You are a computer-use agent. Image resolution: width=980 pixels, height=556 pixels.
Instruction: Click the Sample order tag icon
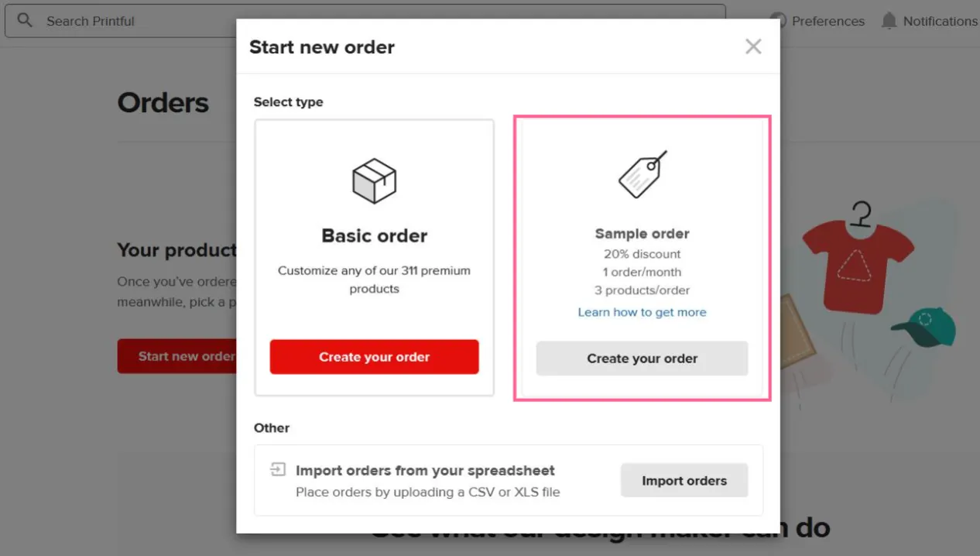pos(642,174)
